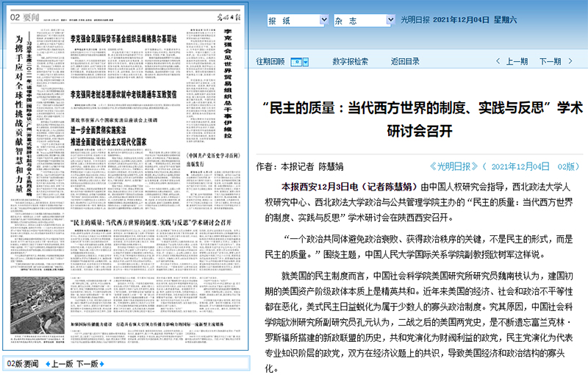Click the blue arrow after 下一版
The height and width of the screenshot is (375, 588).
(x=102, y=364)
